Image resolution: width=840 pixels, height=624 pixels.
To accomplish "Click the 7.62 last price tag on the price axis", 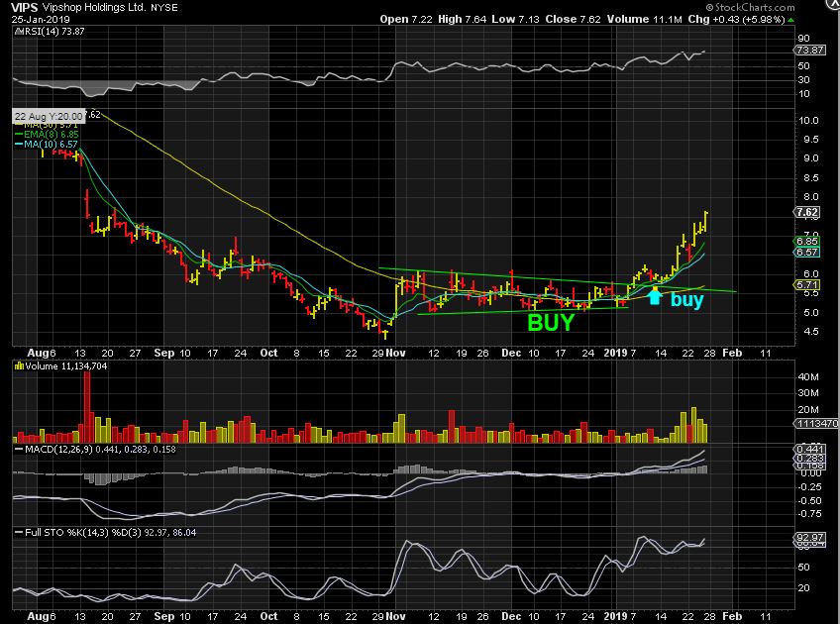I will point(807,212).
